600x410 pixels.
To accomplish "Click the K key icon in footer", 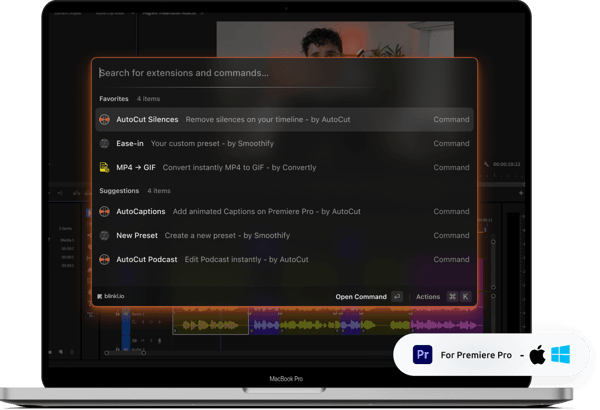I will (x=466, y=297).
